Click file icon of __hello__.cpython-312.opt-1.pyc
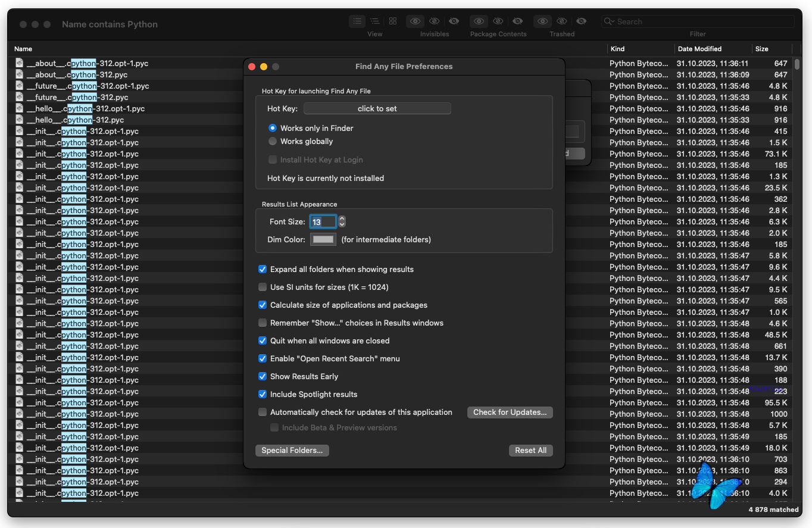The image size is (812, 528). 20,108
